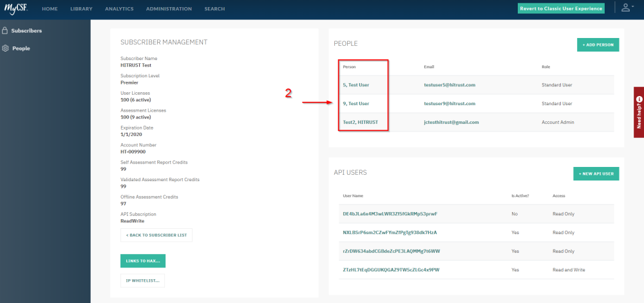Click API Subscription value ReadWrite
644x303 pixels.
click(x=132, y=220)
